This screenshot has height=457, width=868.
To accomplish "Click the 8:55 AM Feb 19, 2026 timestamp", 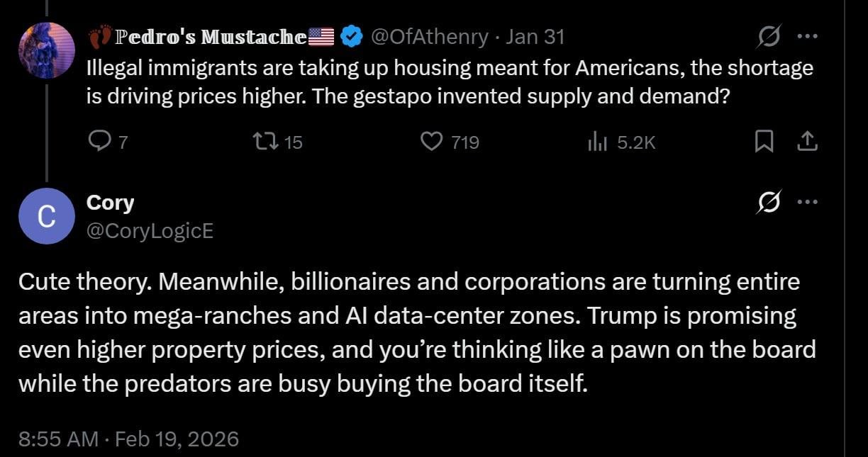I will 128,439.
